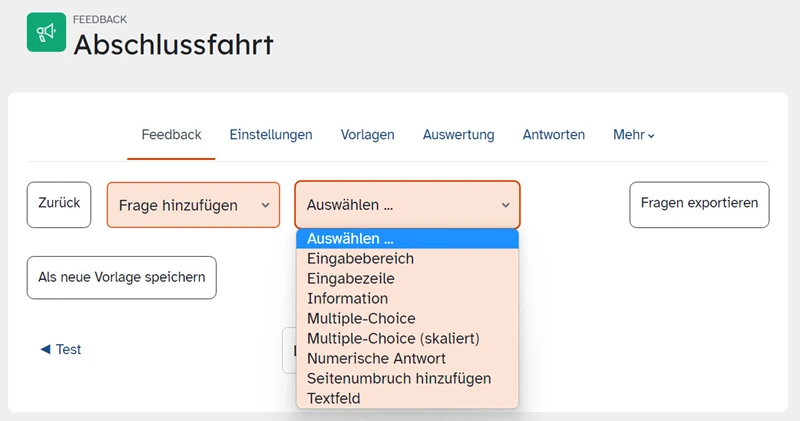Choose Eingabezeile from the list
Screen dimensions: 800x421
(x=351, y=278)
